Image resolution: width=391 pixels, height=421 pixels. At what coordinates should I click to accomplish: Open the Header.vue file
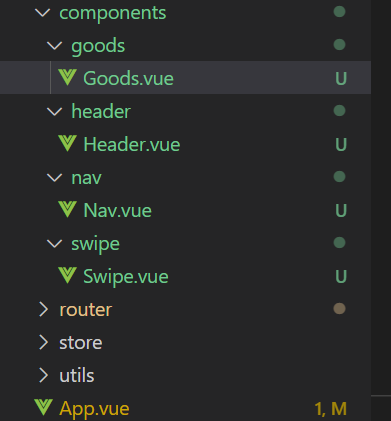185,144
